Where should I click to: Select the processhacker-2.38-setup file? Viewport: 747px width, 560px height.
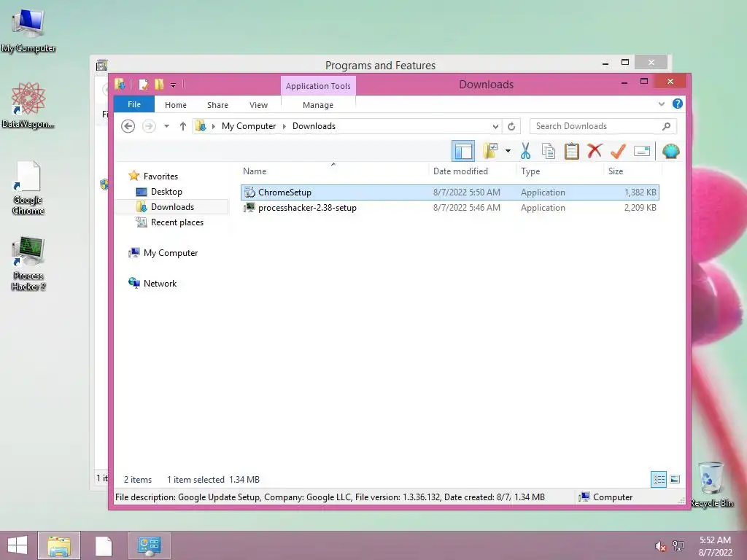(449, 208)
